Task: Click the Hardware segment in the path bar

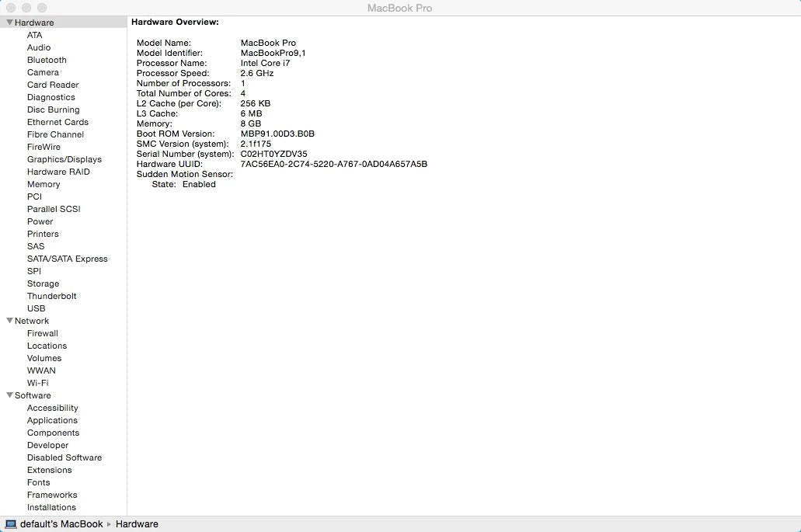Action: (137, 524)
